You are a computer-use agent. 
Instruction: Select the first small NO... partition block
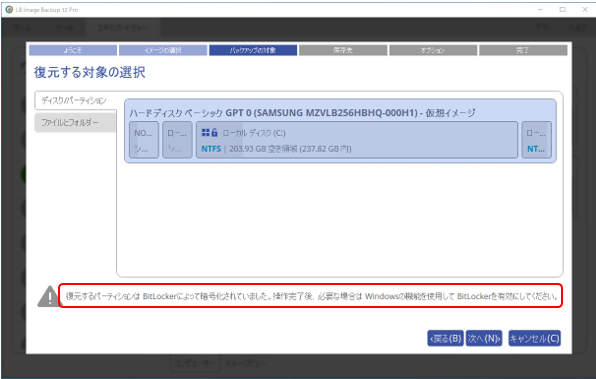click(x=144, y=140)
